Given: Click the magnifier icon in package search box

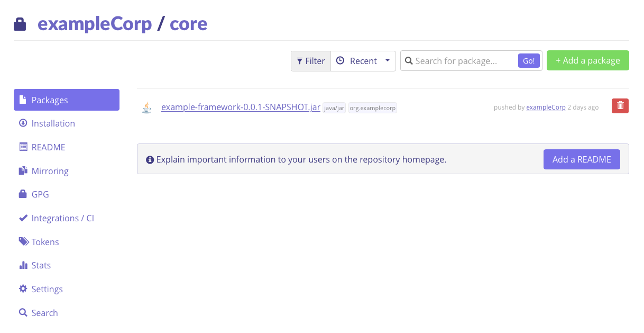Looking at the screenshot, I should tap(409, 61).
